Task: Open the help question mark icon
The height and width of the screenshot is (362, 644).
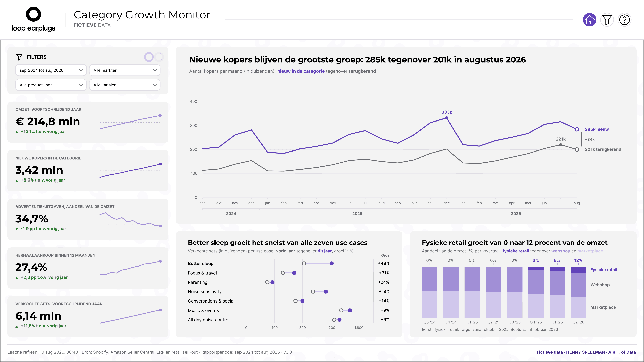Action: (x=624, y=20)
